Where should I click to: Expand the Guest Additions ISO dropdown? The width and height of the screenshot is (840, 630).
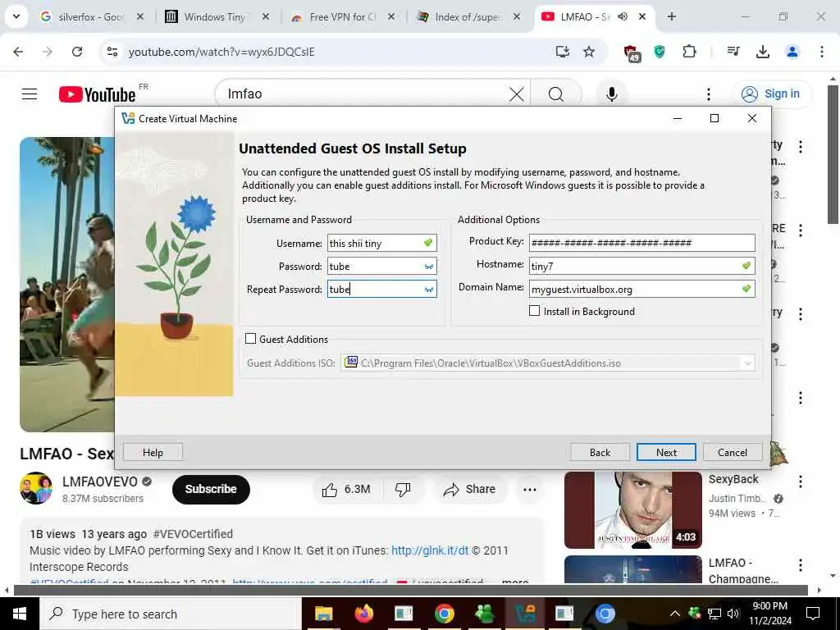tap(747, 363)
